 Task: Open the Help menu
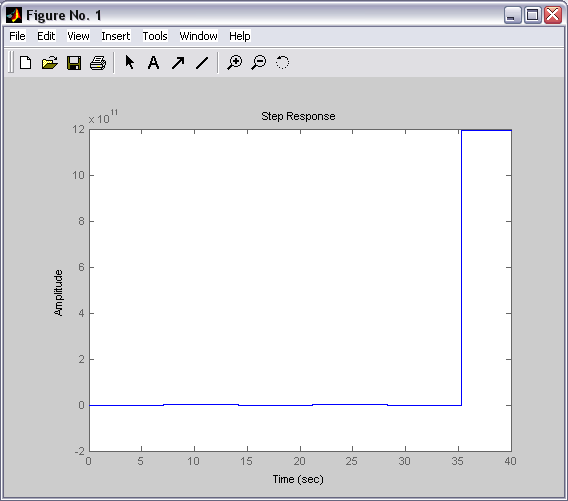tap(240, 36)
